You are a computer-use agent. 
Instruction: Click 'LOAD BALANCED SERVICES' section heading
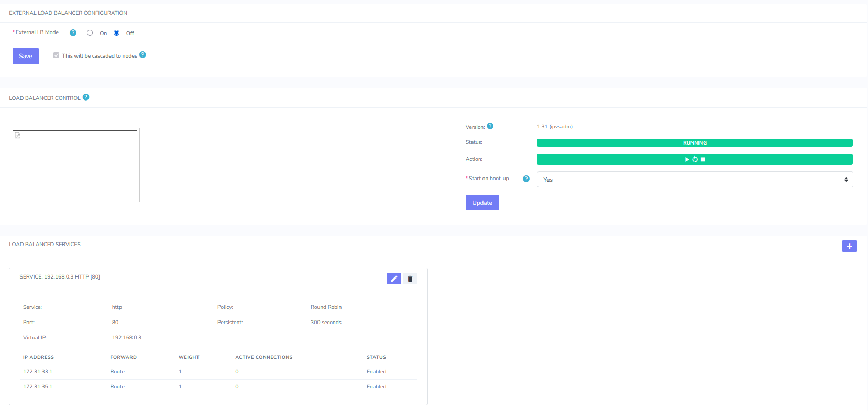click(x=45, y=245)
